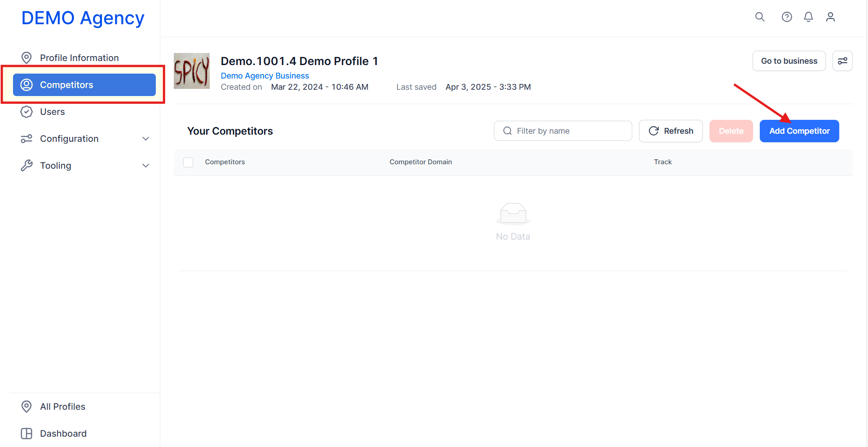
Task: Open the user account icon
Action: pos(830,17)
